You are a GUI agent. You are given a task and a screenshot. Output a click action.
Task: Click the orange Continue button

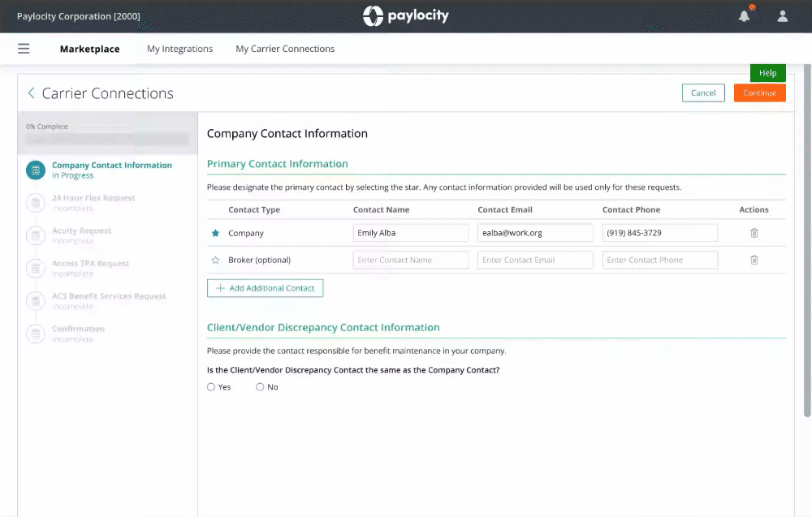tap(760, 93)
